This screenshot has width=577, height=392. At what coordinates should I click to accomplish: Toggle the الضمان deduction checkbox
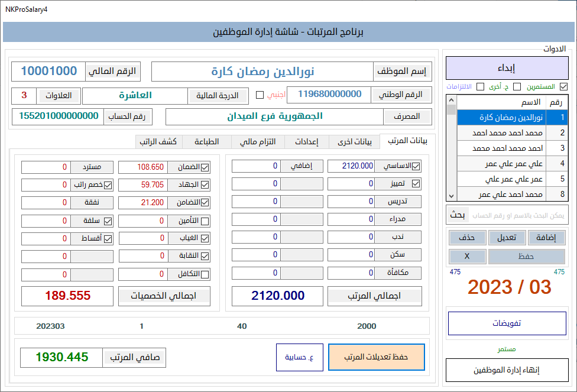205,167
